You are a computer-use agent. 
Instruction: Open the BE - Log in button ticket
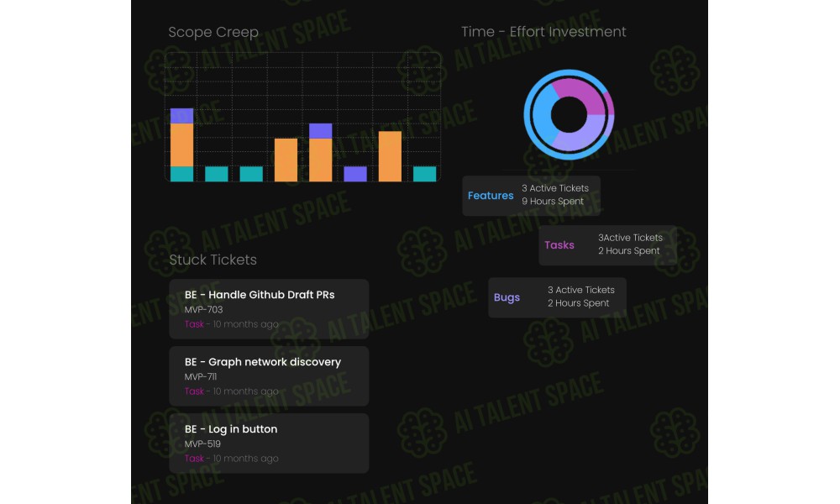tap(269, 443)
